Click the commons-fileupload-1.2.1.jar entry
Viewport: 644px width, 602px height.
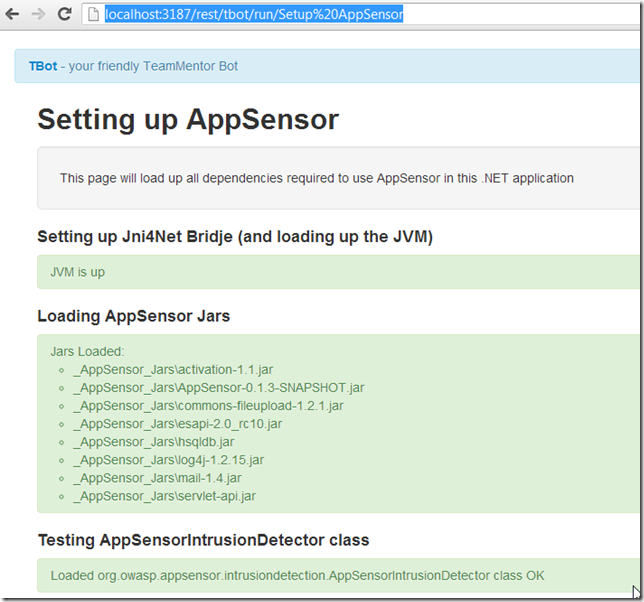208,406
